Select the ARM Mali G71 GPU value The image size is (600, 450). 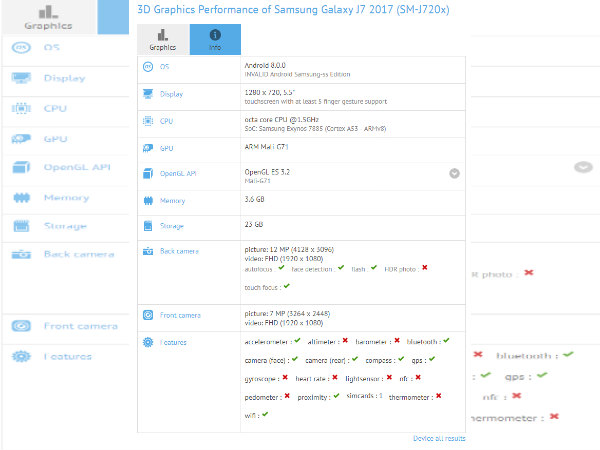266,147
